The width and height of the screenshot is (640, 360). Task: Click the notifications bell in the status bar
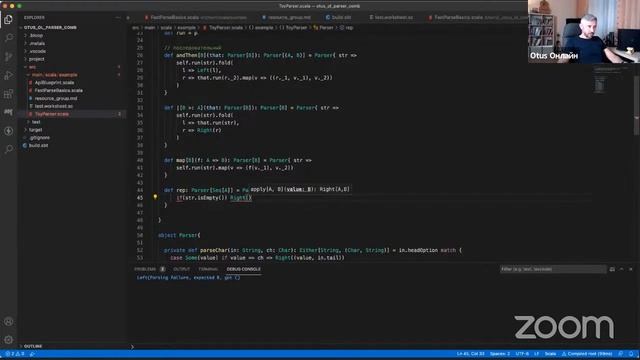[x=631, y=354]
